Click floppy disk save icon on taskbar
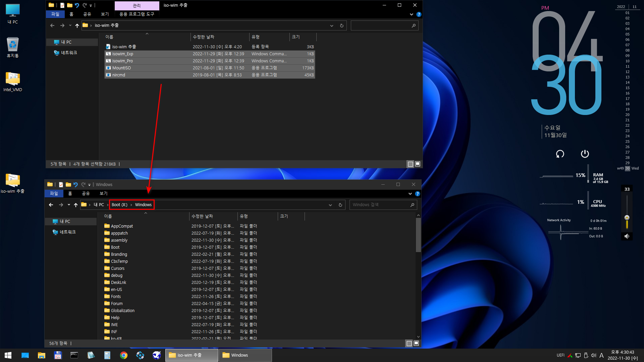 [x=58, y=355]
